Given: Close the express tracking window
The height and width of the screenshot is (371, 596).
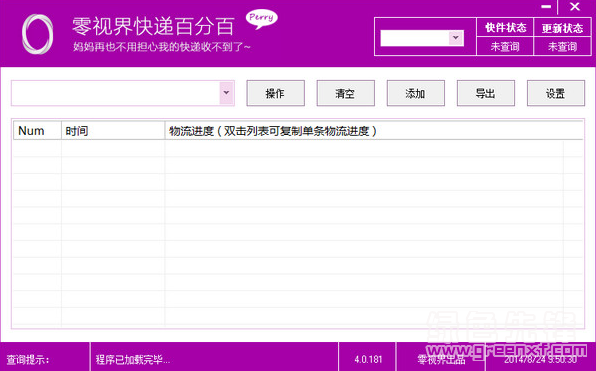Looking at the screenshot, I should pos(575,6).
